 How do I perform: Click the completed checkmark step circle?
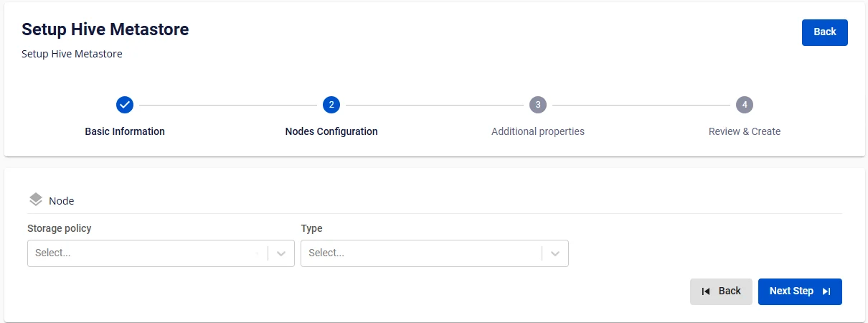(x=125, y=105)
